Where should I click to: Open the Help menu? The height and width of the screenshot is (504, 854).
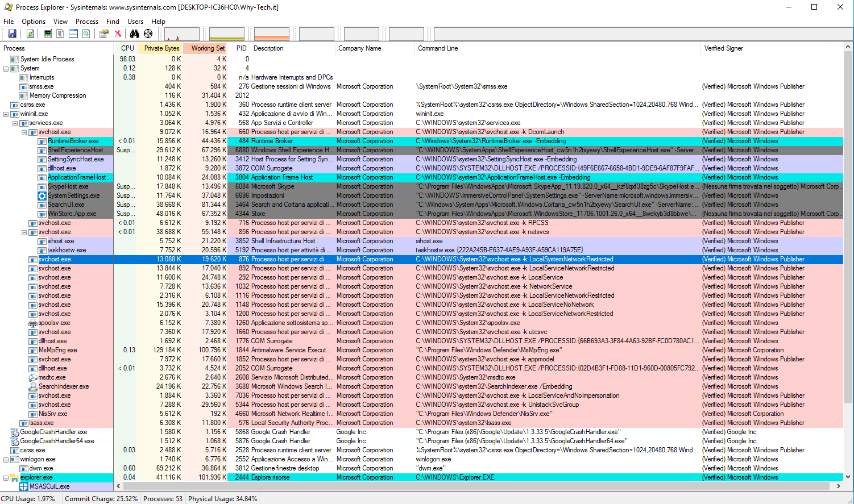[x=158, y=22]
